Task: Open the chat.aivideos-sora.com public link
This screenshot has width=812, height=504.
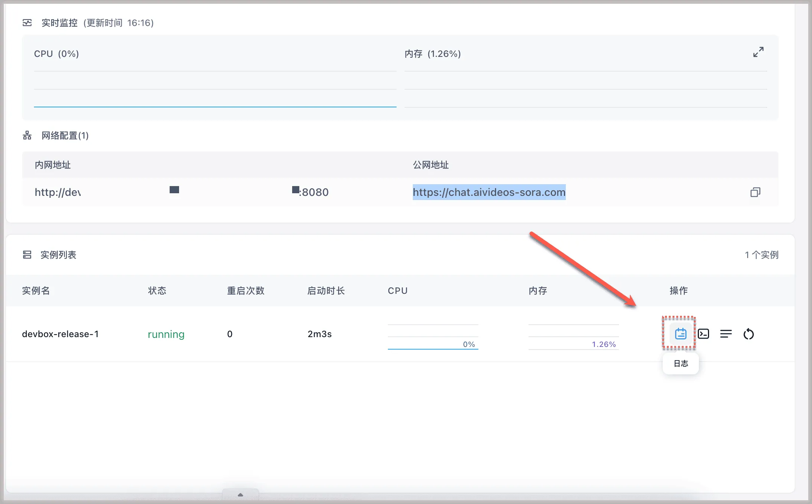Action: pos(489,192)
